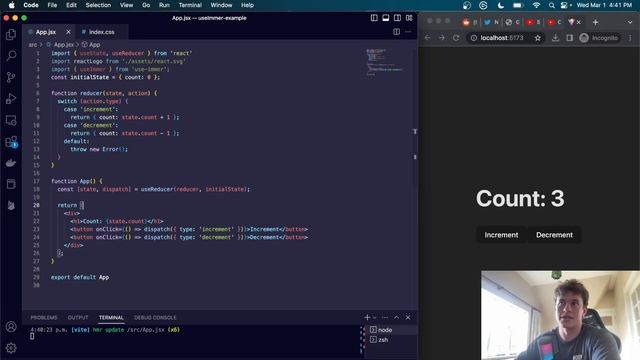This screenshot has height=360, width=640.
Task: Toggle Secondary Side Bar visibility
Action: click(397, 18)
